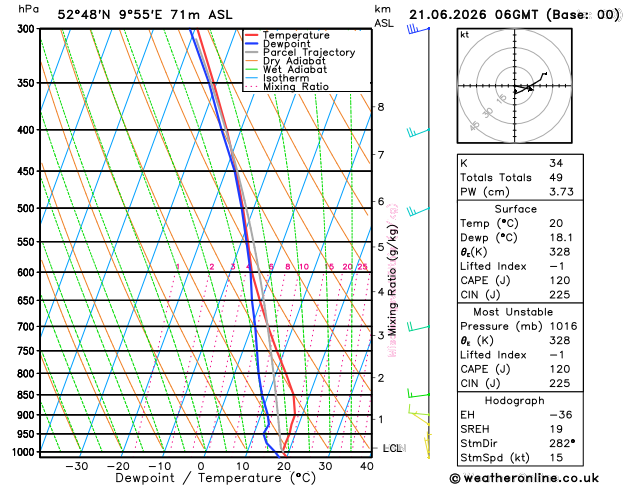Click the date title 21.06.2026 06GMT

[473, 15]
